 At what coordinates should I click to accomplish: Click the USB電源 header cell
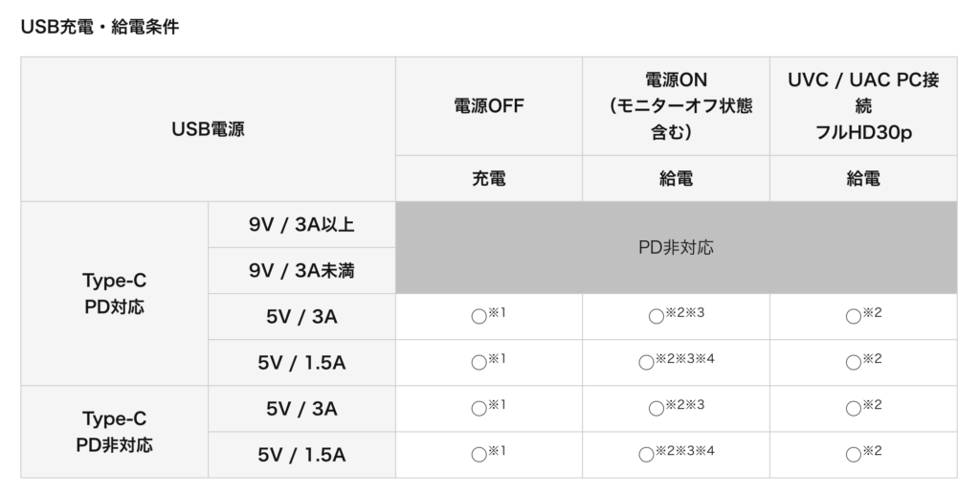coord(208,129)
